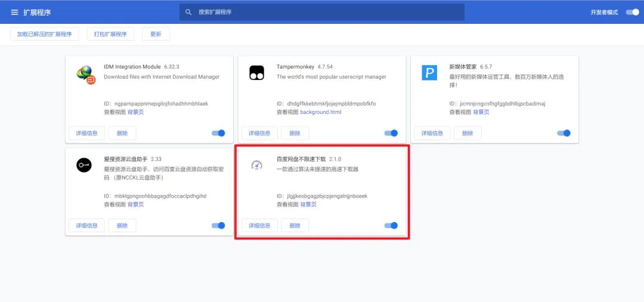Click the 爱搜资源云盘助手 key icon
The width and height of the screenshot is (644, 302).
click(x=84, y=165)
